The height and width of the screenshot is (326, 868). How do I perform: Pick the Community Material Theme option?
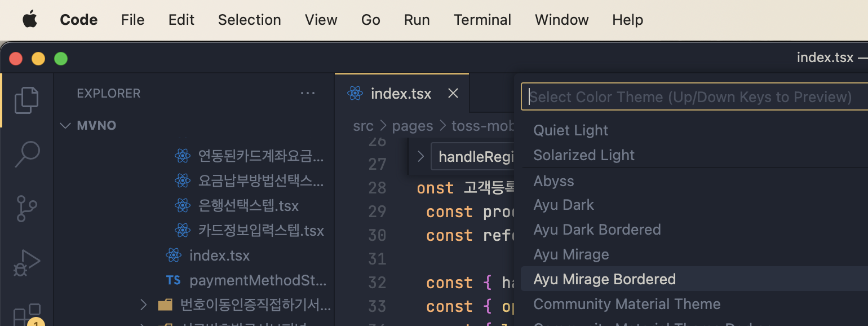point(627,304)
